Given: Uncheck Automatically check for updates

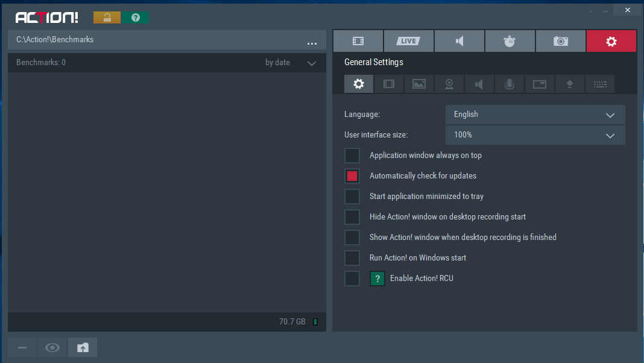Looking at the screenshot, I should (352, 176).
